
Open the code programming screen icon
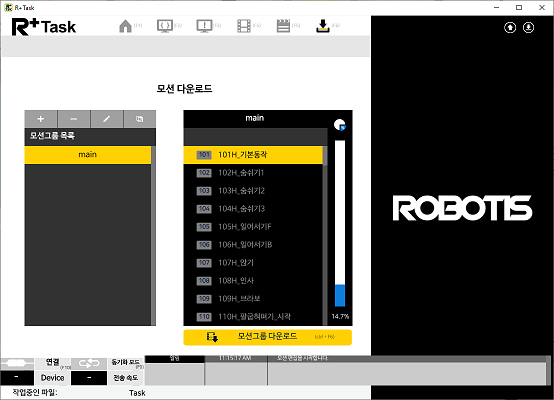(x=165, y=26)
